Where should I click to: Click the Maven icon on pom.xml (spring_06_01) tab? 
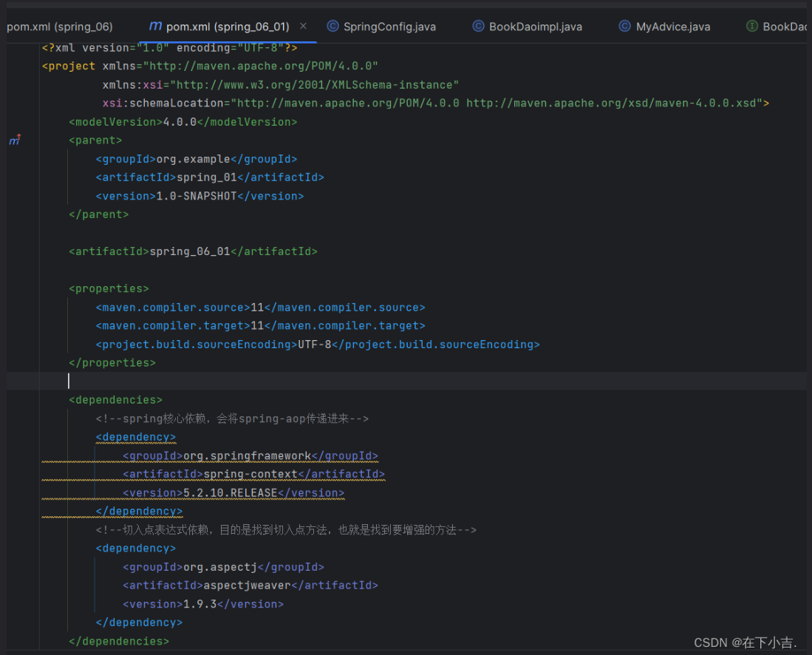click(155, 26)
